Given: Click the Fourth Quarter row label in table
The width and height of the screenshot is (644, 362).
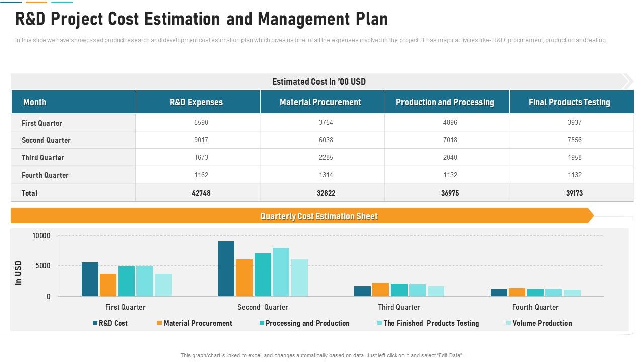Looking at the screenshot, I should [45, 175].
